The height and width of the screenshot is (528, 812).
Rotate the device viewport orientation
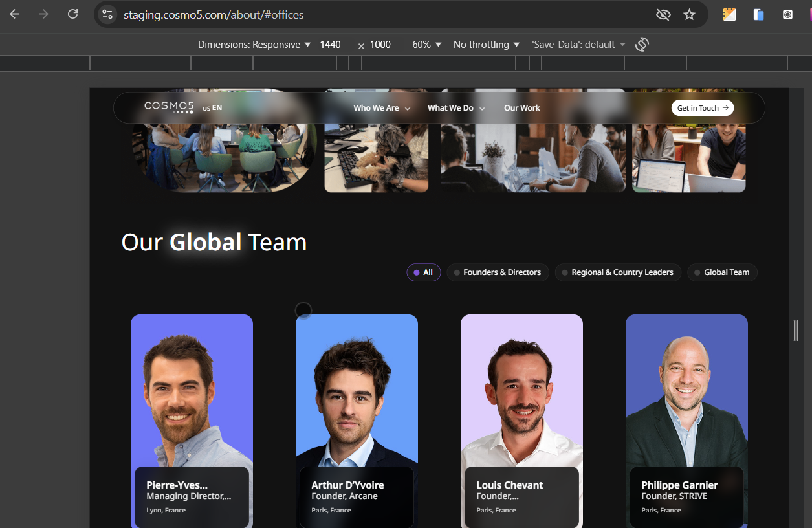pos(642,45)
